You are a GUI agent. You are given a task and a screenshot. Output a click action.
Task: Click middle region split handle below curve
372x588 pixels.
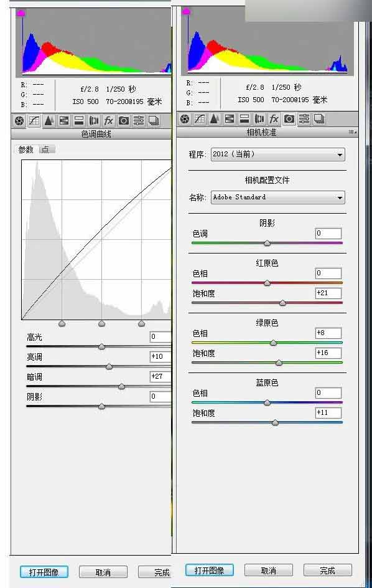101,324
